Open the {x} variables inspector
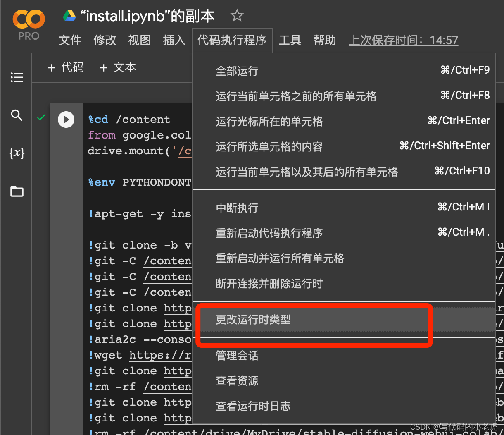The width and height of the screenshot is (504, 435). click(17, 153)
